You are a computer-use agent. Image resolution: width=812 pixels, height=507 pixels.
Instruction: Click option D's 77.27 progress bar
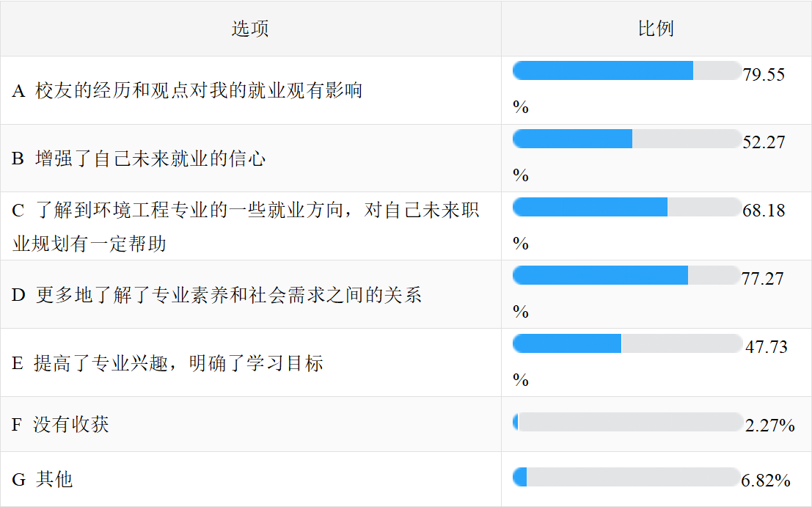point(627,275)
